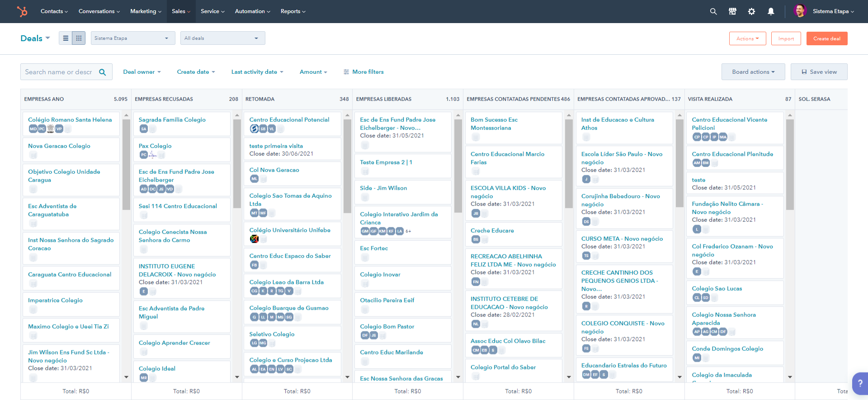Image resolution: width=868 pixels, height=400 pixels.
Task: Open Sistema Etapa account menu
Action: [x=833, y=11]
